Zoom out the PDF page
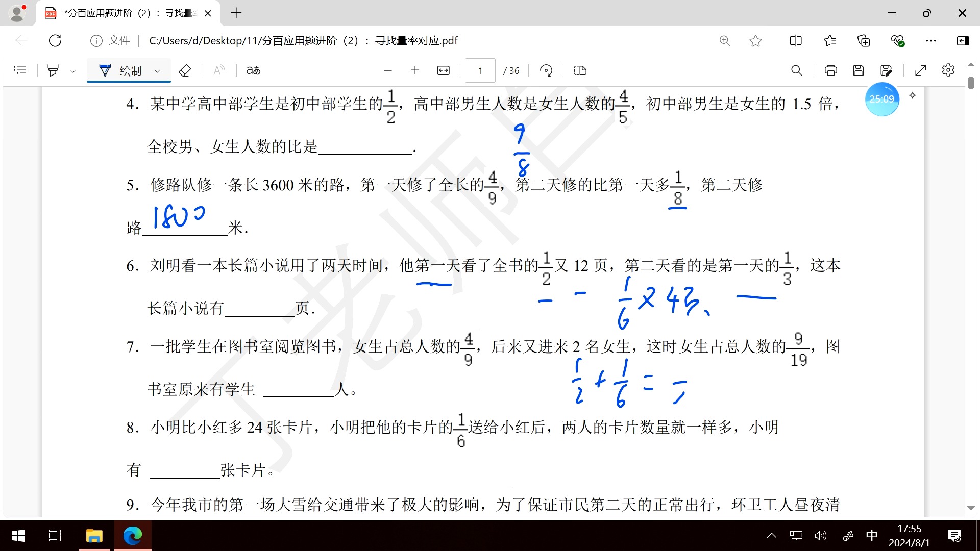Screen dimensions: 980x551 [x=388, y=70]
